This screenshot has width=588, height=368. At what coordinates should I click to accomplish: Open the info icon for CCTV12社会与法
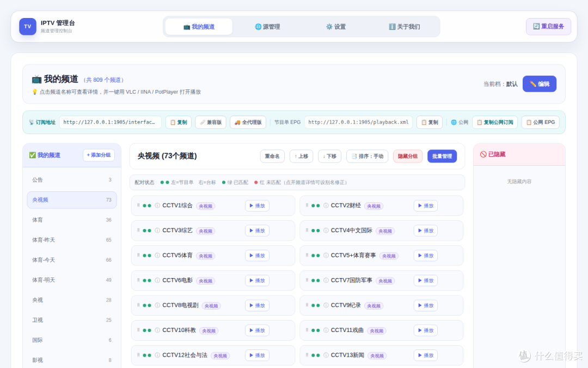click(x=157, y=355)
